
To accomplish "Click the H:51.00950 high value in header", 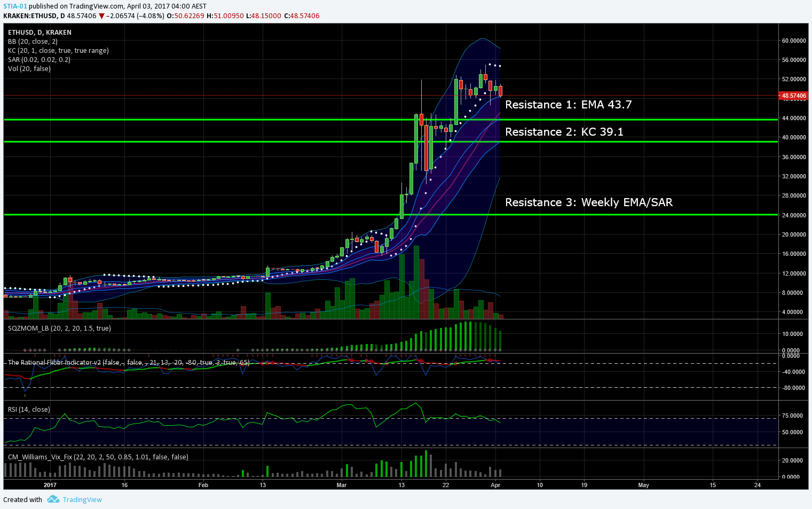I will 225,16.
